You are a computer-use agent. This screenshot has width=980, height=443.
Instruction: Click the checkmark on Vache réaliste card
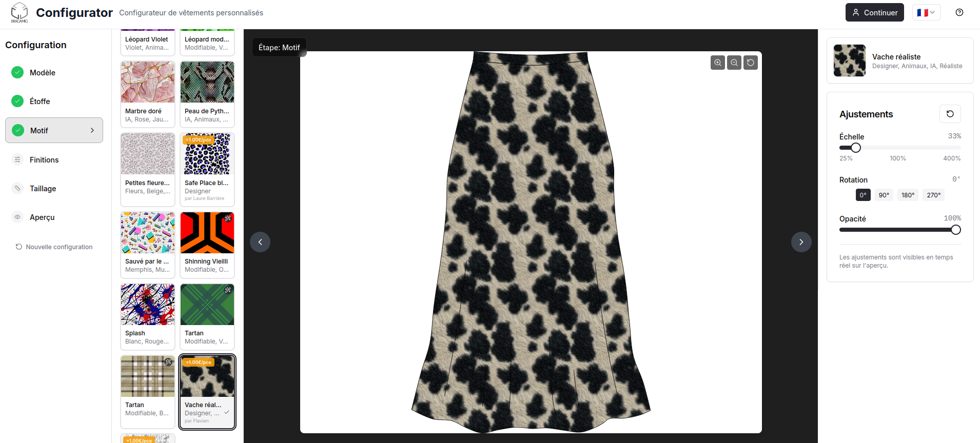(227, 412)
